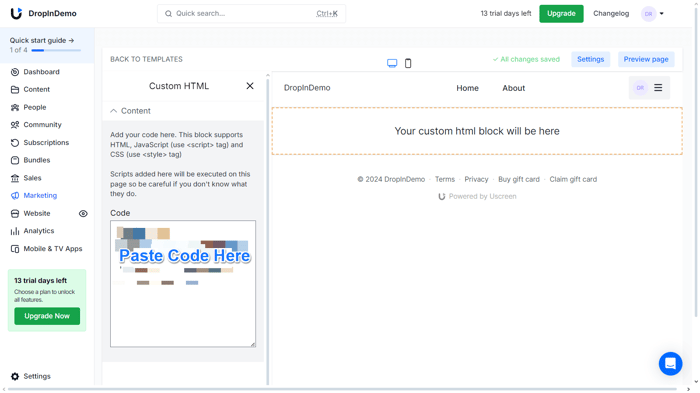Image resolution: width=700 pixels, height=393 pixels.
Task: Open Mobile & TV Apps section
Action: 46,249
